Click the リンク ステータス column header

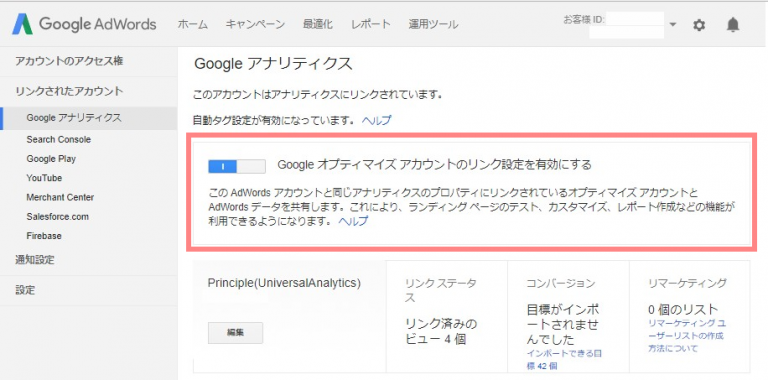click(x=441, y=290)
